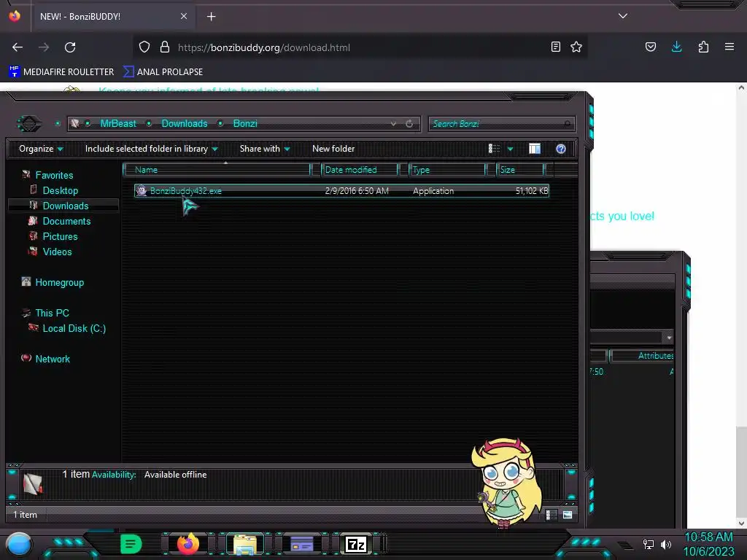Bookmark this page with the star icon
This screenshot has width=747, height=560.
pos(576,47)
